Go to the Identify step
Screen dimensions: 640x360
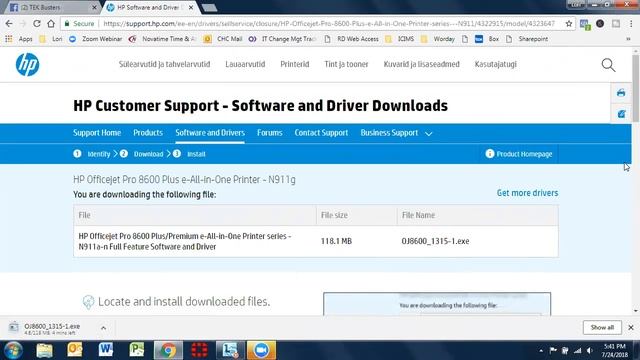pos(99,154)
